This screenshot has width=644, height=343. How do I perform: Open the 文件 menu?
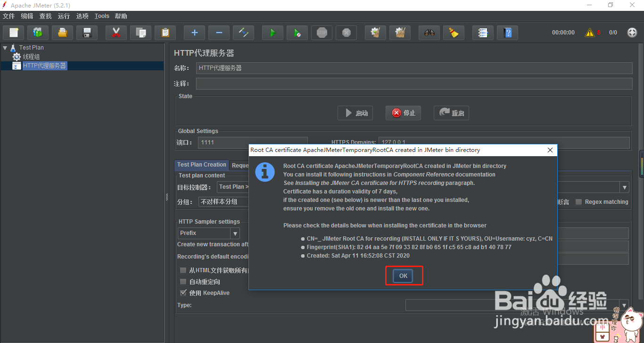pyautogui.click(x=9, y=16)
